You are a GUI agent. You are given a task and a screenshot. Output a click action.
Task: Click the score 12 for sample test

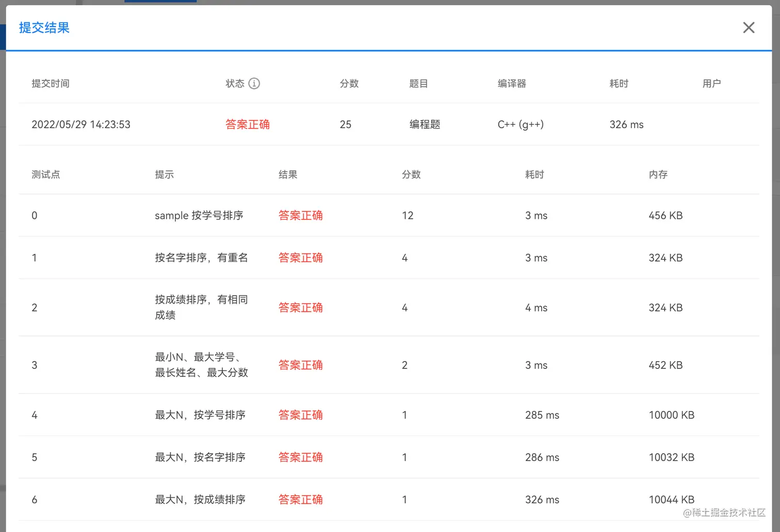(408, 216)
